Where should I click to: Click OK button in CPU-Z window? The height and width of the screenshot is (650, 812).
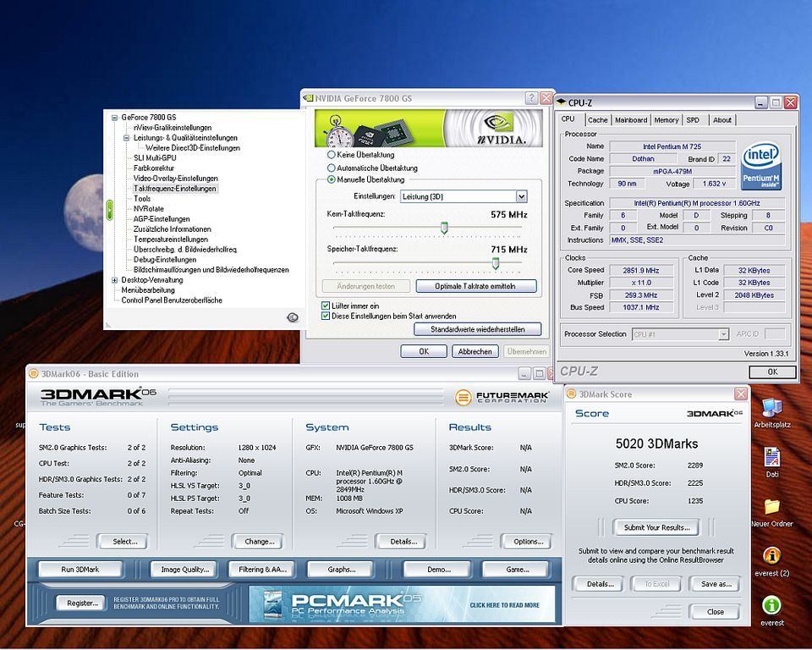pyautogui.click(x=772, y=372)
